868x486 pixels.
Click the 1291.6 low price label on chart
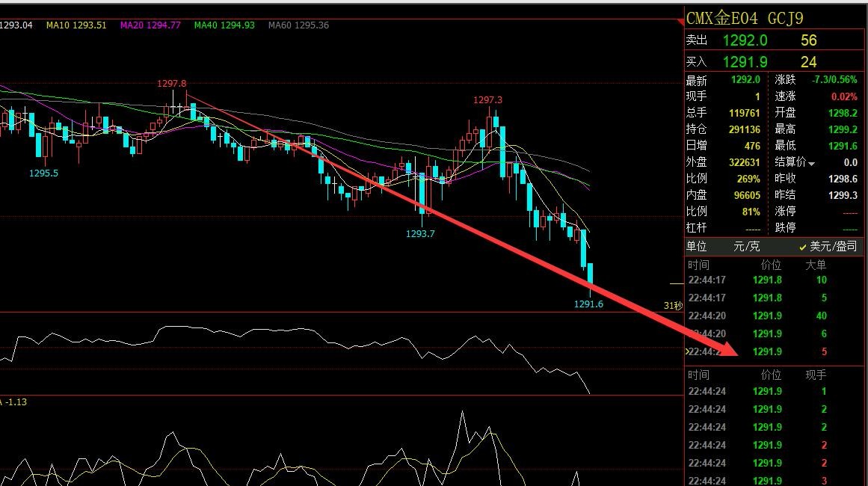point(588,304)
